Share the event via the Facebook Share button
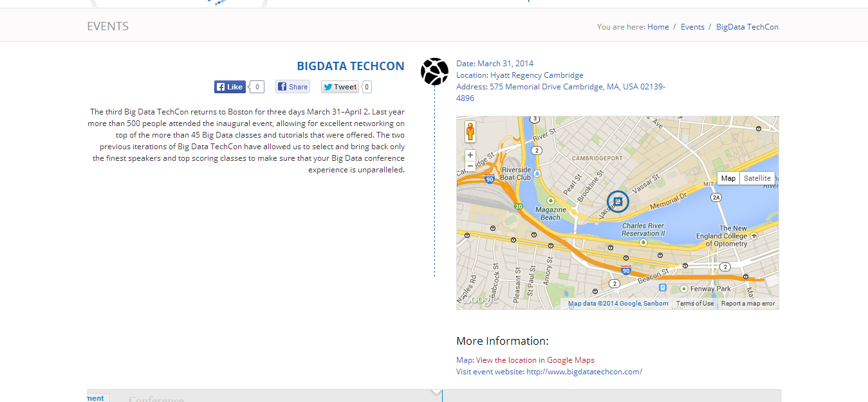 [x=293, y=87]
